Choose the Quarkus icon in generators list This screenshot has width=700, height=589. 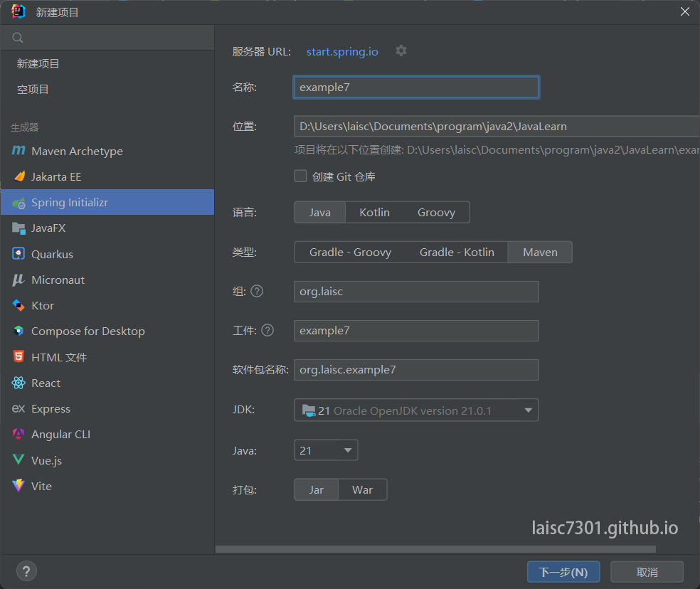(x=18, y=254)
